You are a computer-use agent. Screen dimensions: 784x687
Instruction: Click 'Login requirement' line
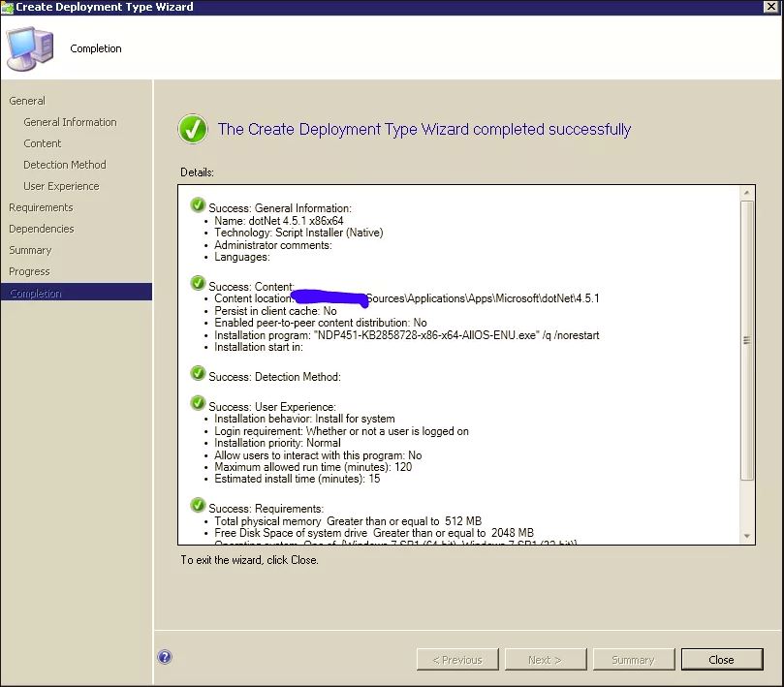coord(341,431)
